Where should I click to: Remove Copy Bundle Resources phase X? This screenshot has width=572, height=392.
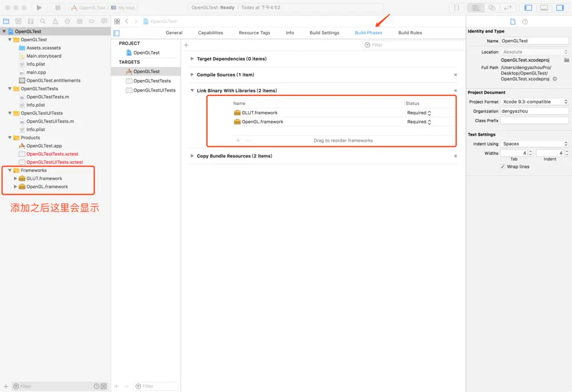coord(455,156)
